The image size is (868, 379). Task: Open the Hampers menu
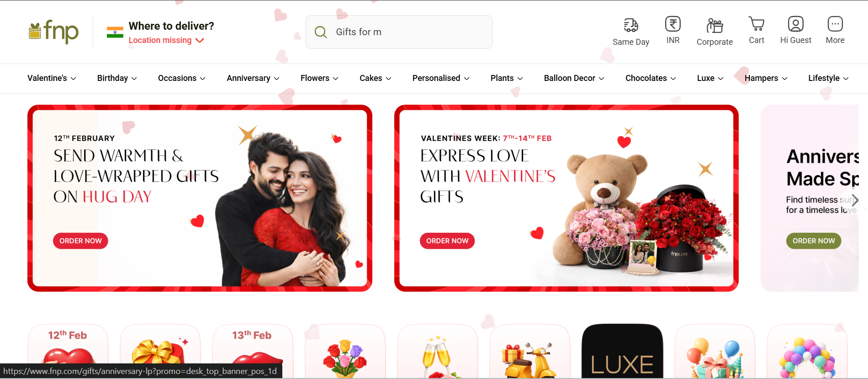pyautogui.click(x=766, y=78)
